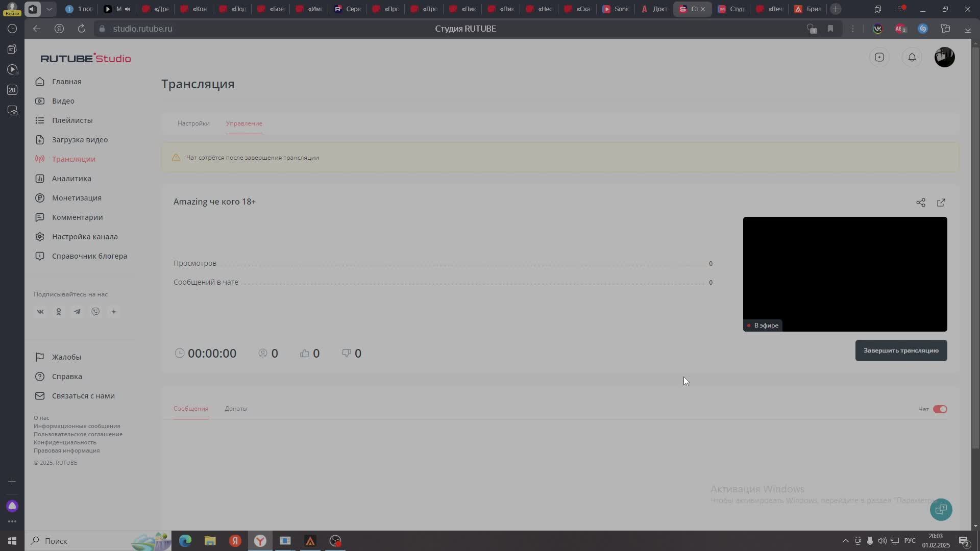
Task: Click the Завершить трансляцию button
Action: pyautogui.click(x=901, y=350)
